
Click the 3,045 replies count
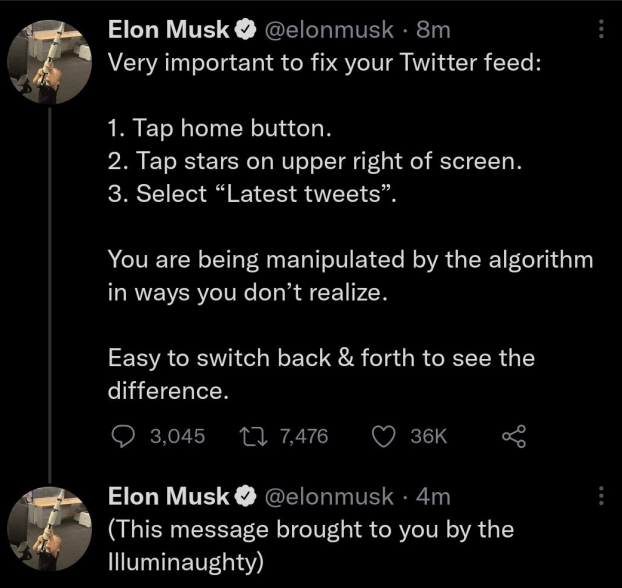click(x=177, y=436)
